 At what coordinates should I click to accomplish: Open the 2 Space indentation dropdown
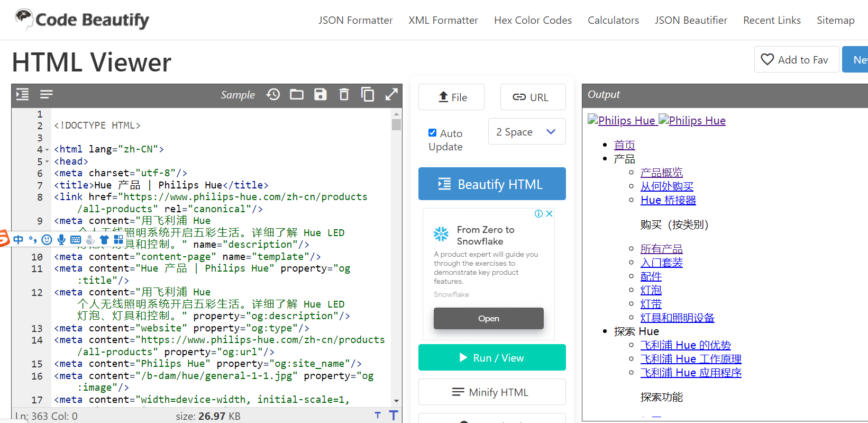click(x=527, y=132)
